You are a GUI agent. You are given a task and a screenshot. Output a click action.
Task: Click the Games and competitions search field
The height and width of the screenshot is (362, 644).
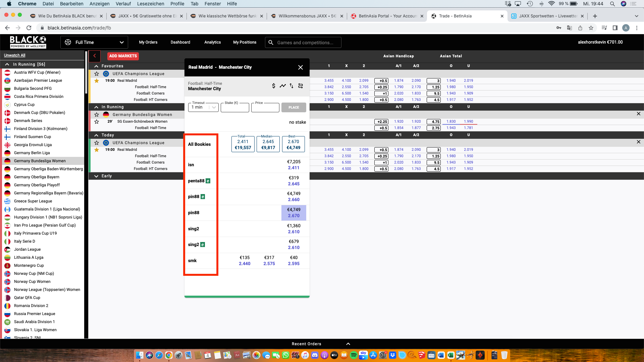[x=303, y=43]
